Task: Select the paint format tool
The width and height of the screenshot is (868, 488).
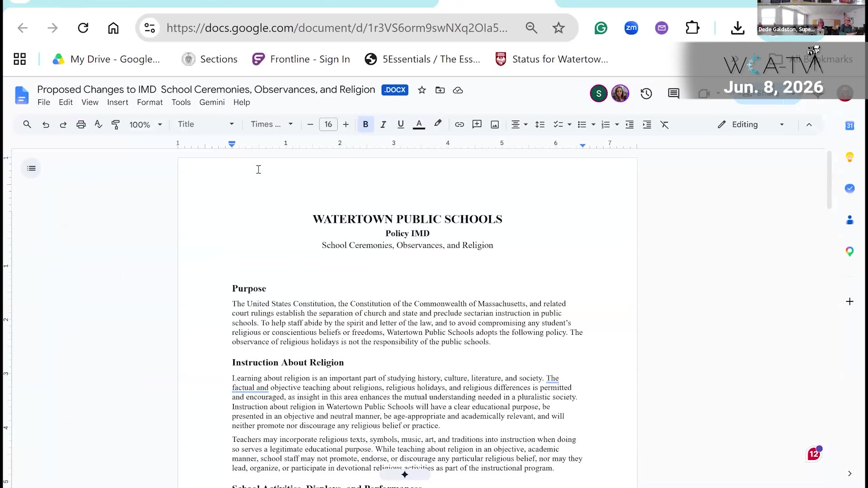Action: pyautogui.click(x=116, y=124)
